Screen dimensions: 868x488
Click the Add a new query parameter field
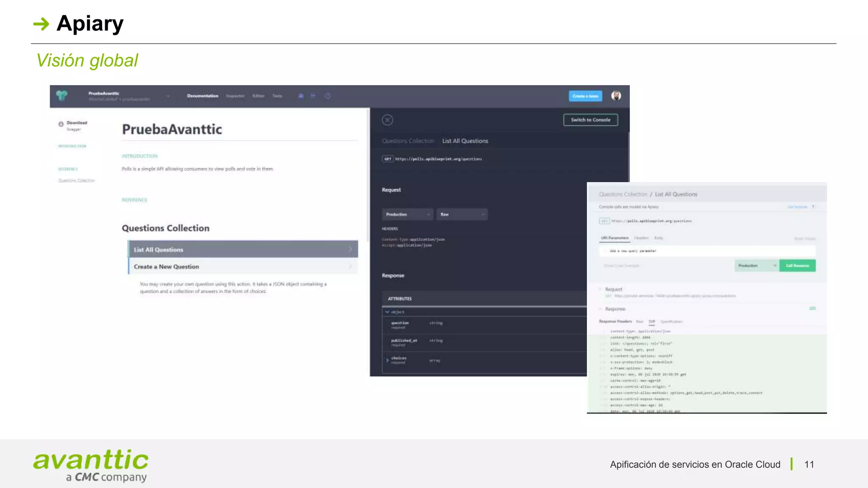click(x=707, y=251)
